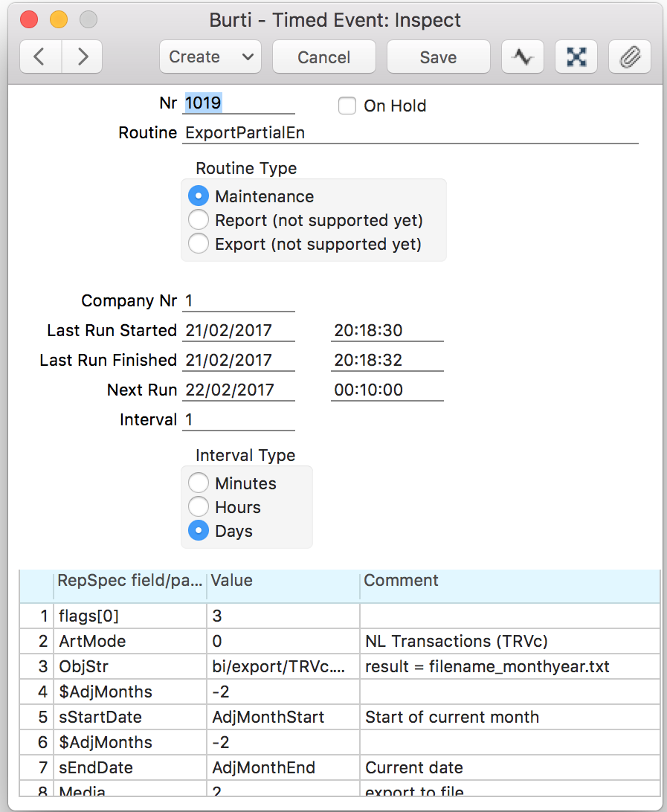Open the workflow network icon button
Screen dimensions: 667x812
click(576, 57)
